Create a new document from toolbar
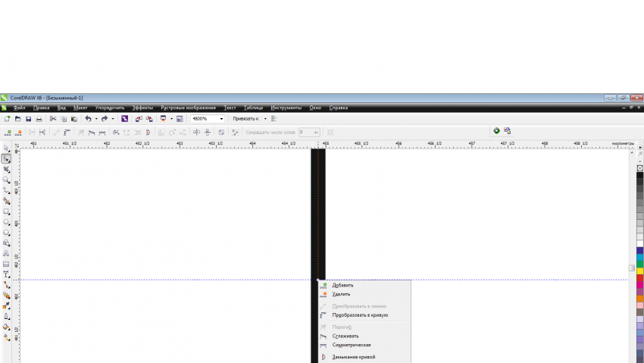 (x=7, y=119)
